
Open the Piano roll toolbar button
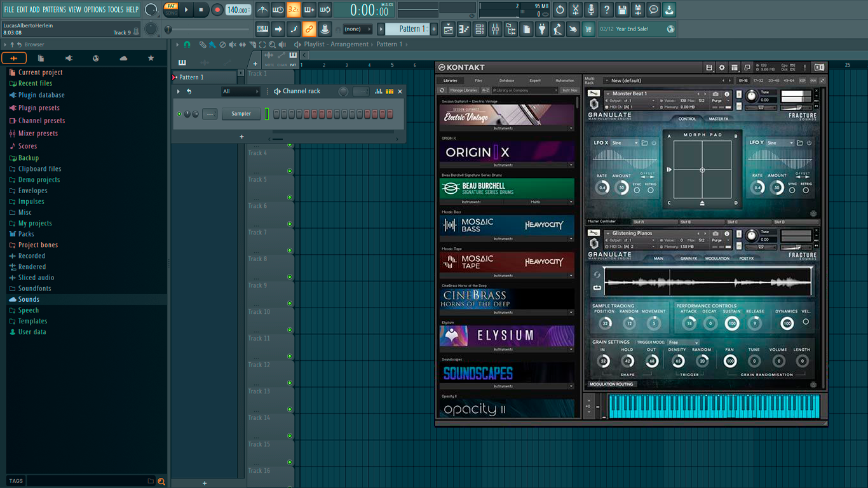pyautogui.click(x=464, y=29)
